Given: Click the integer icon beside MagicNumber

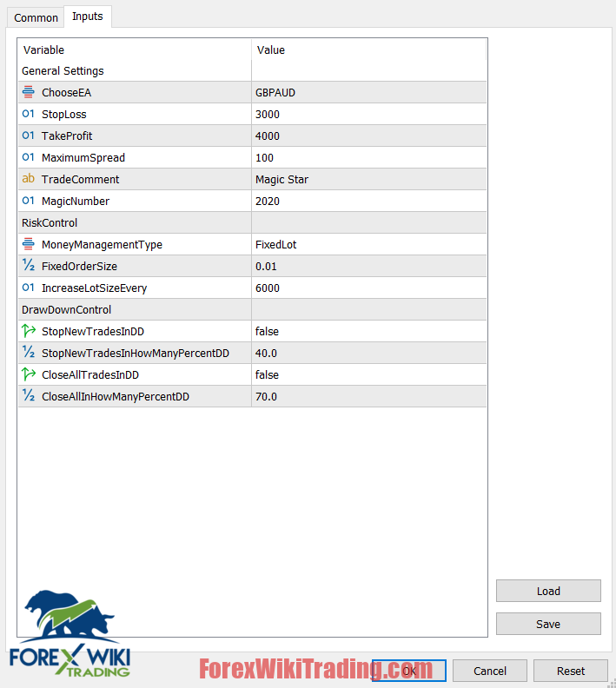Looking at the screenshot, I should 28,201.
